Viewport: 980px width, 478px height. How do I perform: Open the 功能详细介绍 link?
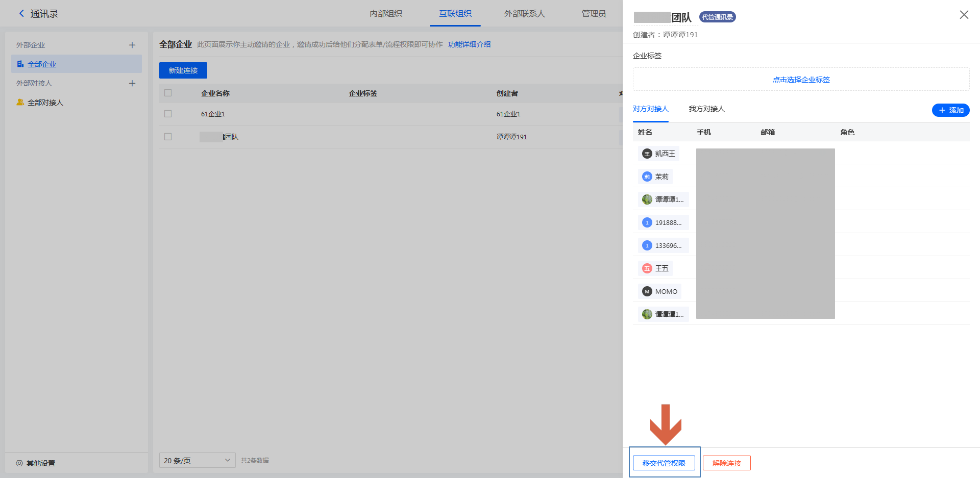469,44
